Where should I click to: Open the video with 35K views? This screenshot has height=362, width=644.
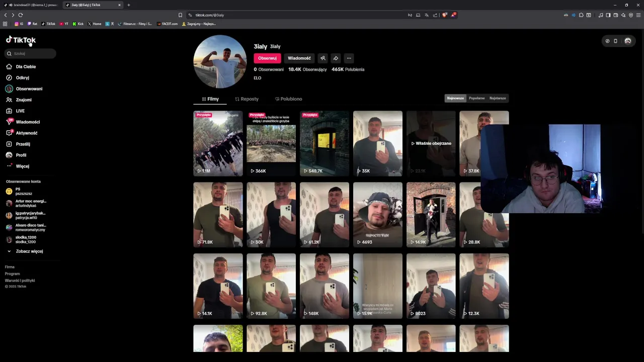tap(378, 143)
